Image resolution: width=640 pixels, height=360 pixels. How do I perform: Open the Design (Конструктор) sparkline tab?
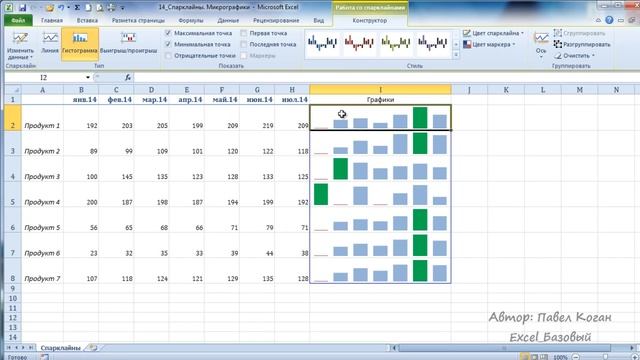(x=370, y=20)
